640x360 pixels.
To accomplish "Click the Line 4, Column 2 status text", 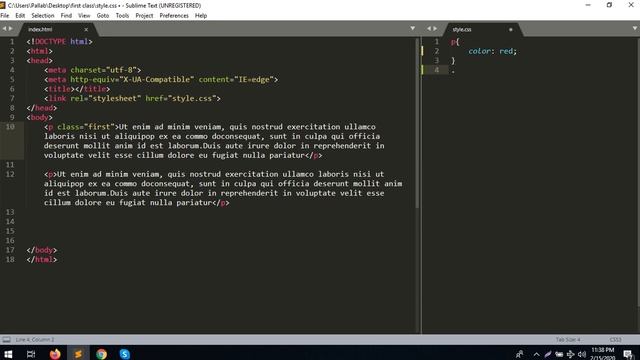I will pos(35,340).
